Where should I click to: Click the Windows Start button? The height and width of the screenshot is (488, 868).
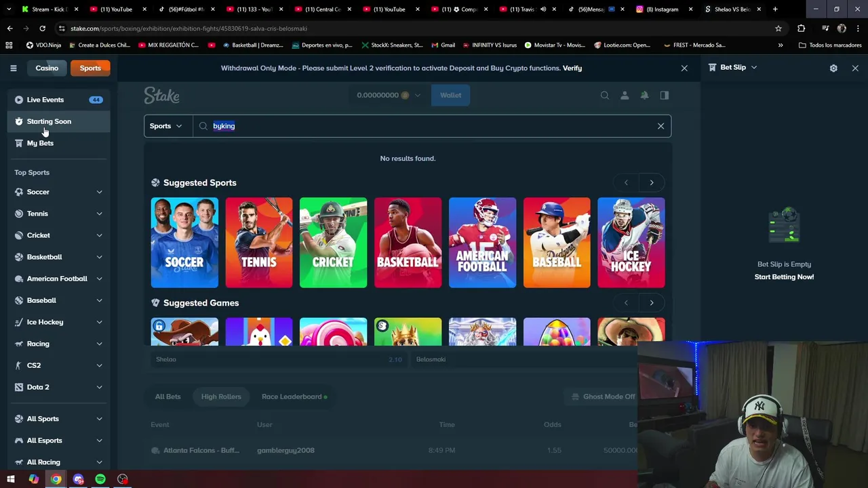[x=11, y=479]
